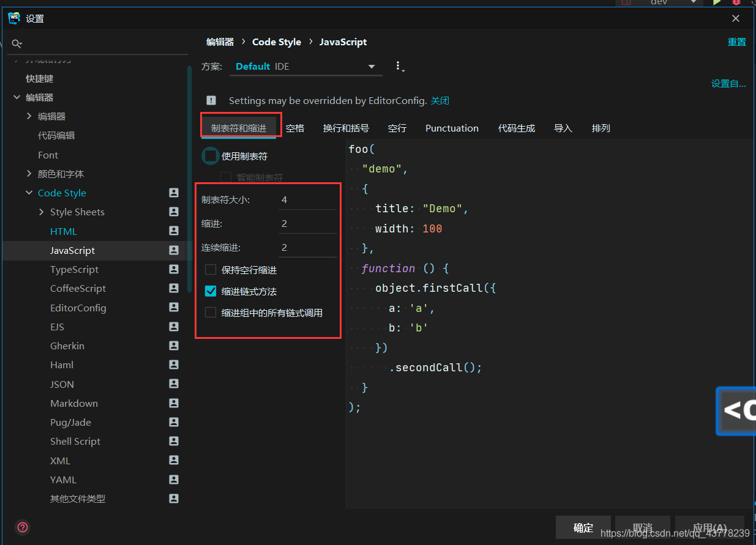Click profile icon on the JSON row
The image size is (756, 545).
tap(174, 384)
